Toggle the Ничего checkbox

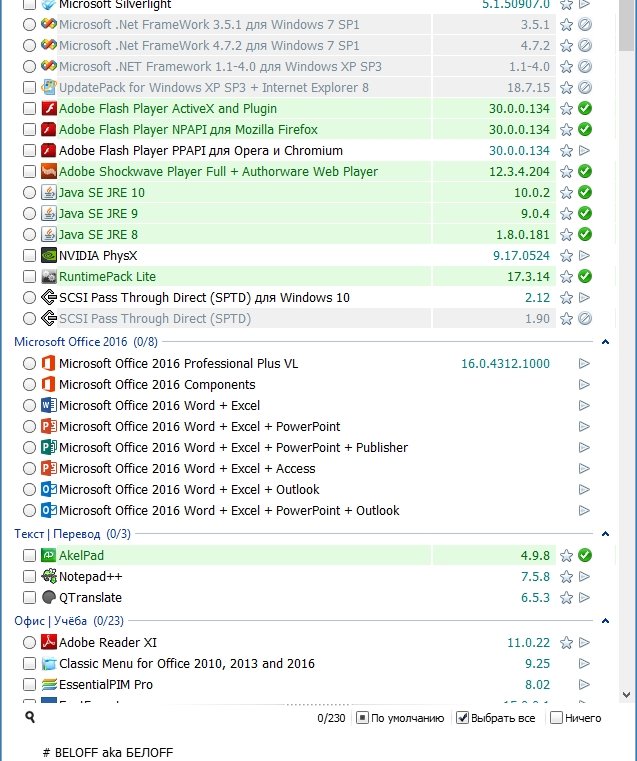click(556, 718)
